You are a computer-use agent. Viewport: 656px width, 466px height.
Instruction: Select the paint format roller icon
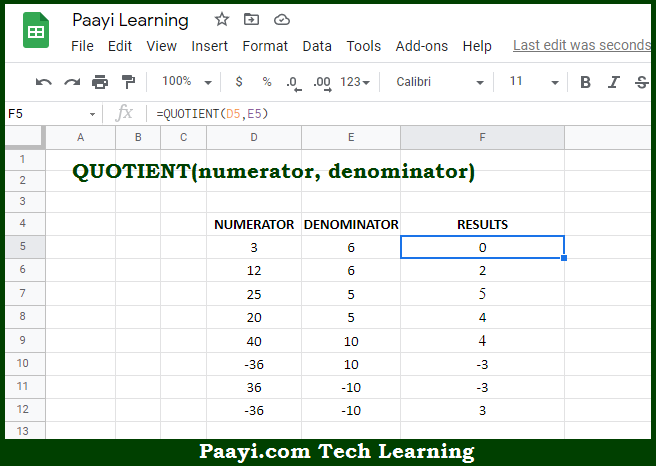click(x=128, y=82)
